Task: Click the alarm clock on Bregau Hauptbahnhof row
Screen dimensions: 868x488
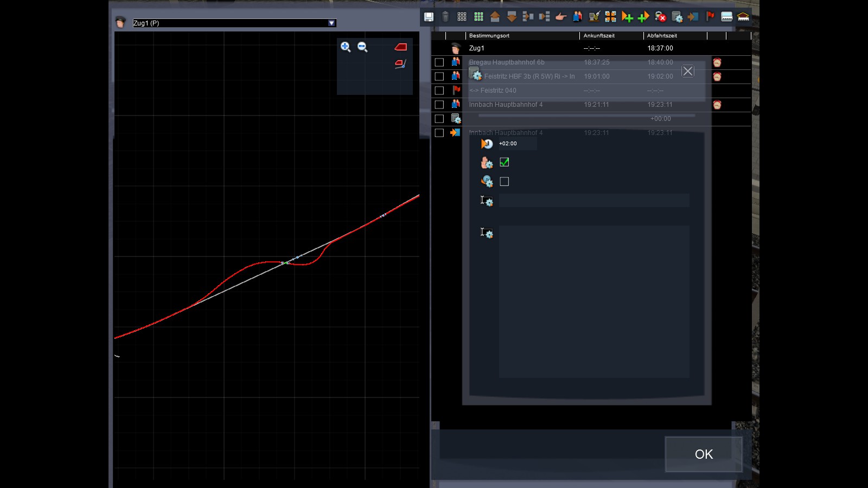Action: click(717, 62)
